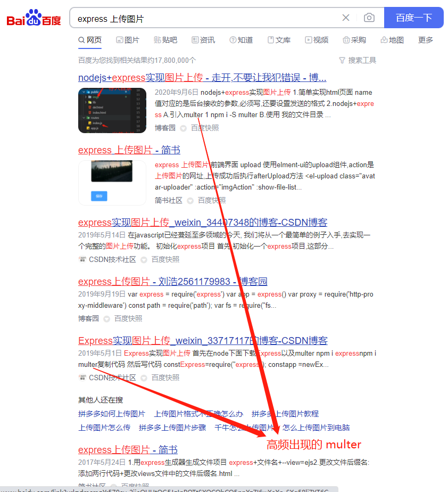448x492 pixels.
Task: Clear the search box using the X icon
Action: point(346,18)
